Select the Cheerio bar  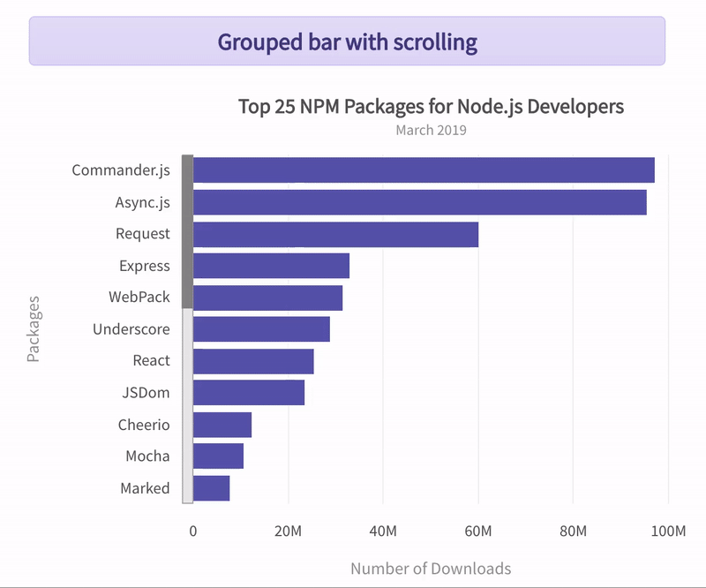222,425
